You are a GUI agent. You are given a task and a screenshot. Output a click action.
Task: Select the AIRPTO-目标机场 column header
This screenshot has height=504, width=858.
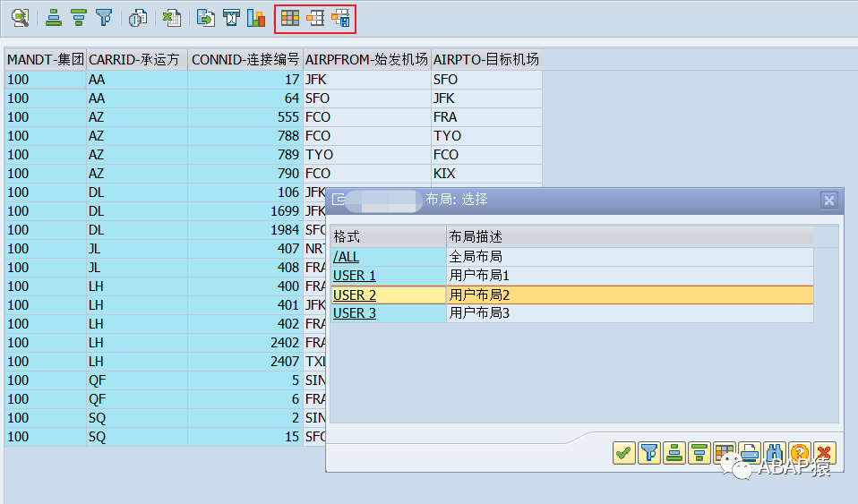pos(486,60)
